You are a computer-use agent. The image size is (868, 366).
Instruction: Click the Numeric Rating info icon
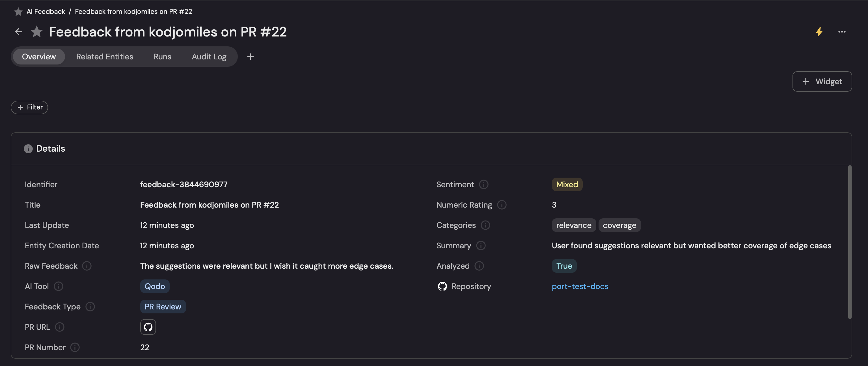[502, 205]
